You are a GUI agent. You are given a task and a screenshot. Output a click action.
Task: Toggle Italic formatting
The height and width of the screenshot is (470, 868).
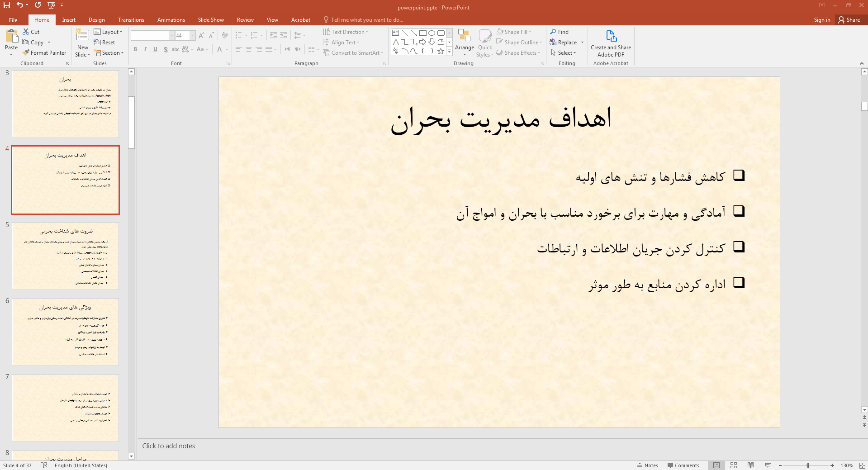point(145,49)
